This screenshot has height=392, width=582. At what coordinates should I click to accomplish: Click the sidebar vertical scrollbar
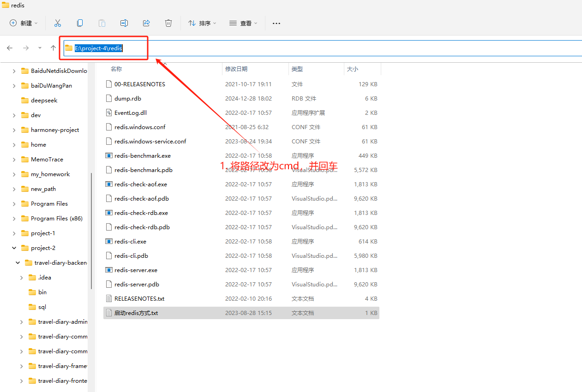(x=91, y=231)
